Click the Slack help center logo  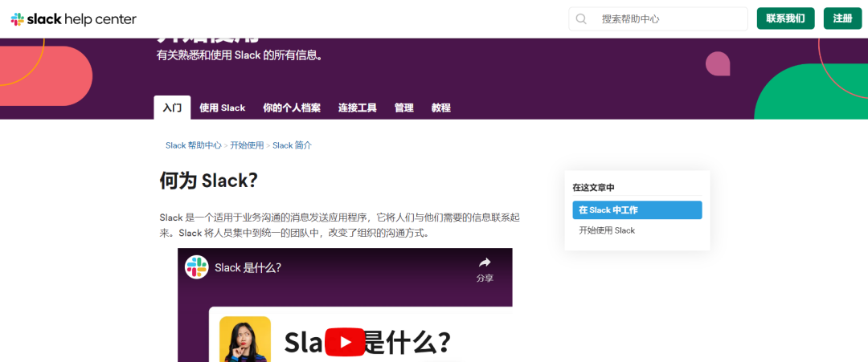(x=74, y=19)
